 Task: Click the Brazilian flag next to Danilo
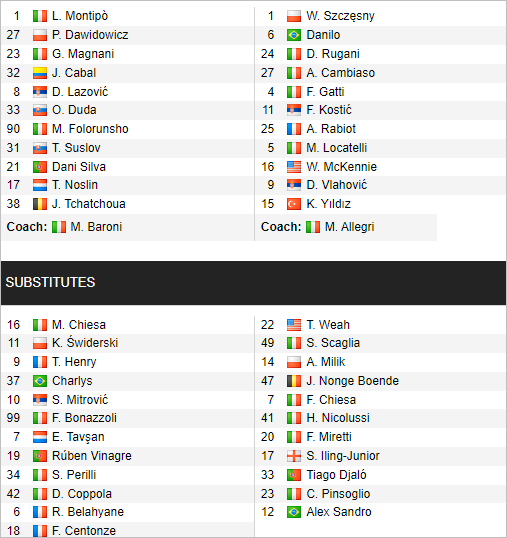[294, 35]
